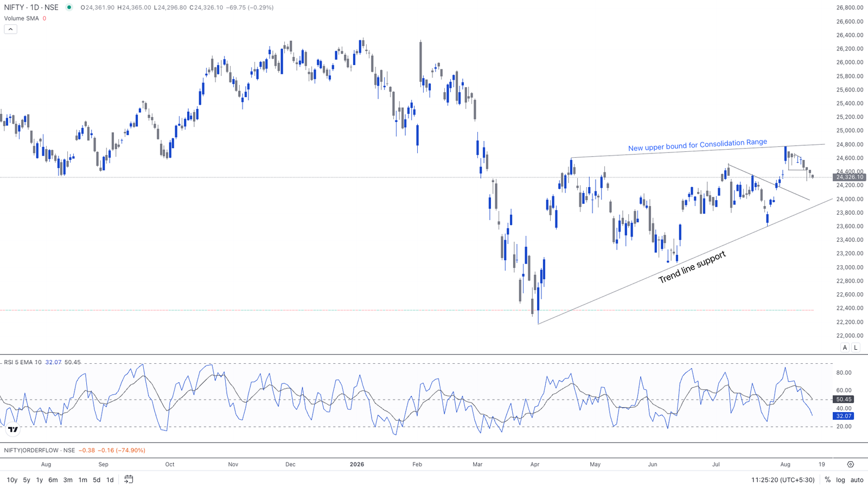Click the TradingView logo

point(13,429)
